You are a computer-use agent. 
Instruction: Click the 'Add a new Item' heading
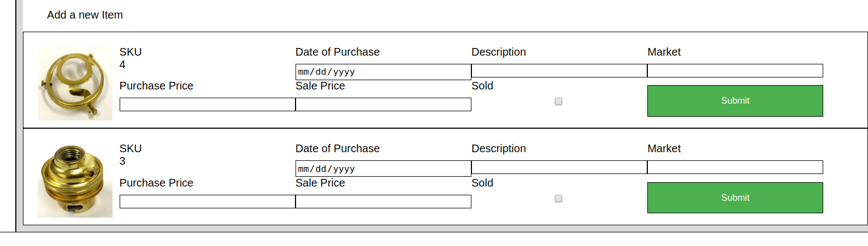tap(85, 15)
